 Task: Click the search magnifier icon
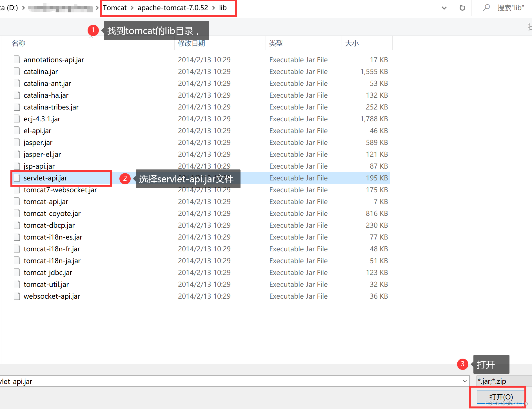(487, 8)
